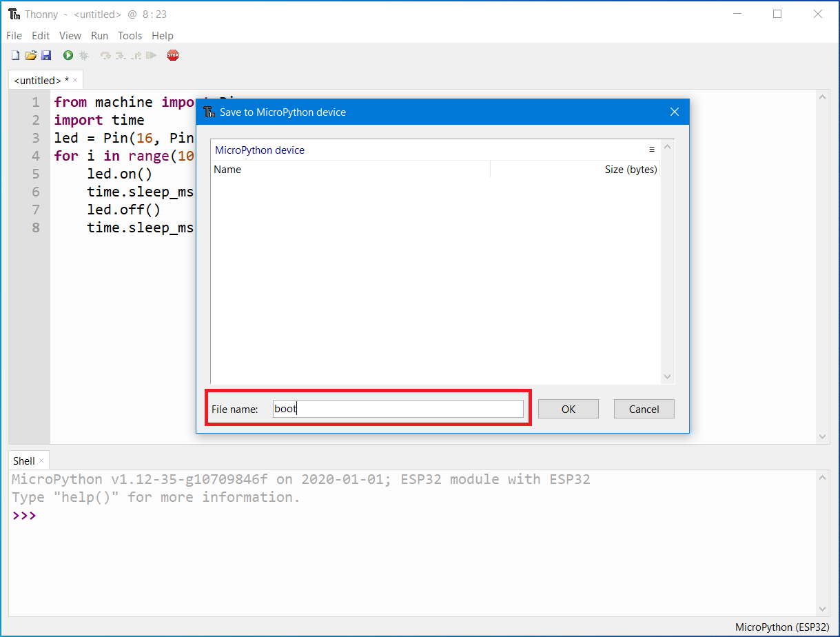Viewport: 840px width, 637px height.
Task: Open the File menu
Action: pyautogui.click(x=14, y=35)
